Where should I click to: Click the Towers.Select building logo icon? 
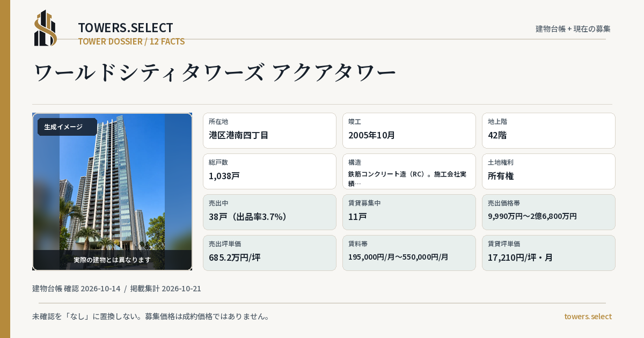[x=46, y=28]
